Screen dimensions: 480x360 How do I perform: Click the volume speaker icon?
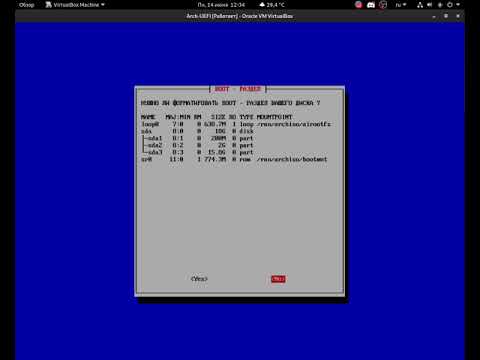[430, 5]
